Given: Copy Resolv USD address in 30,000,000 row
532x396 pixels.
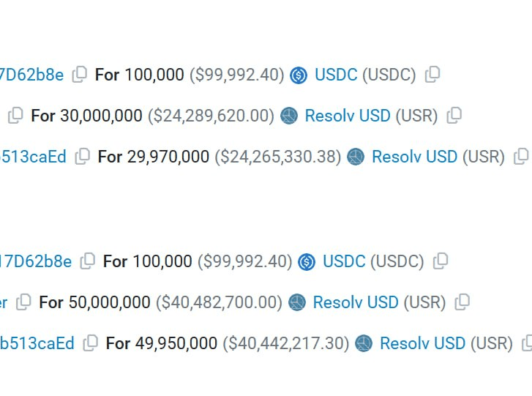Looking at the screenshot, I should tap(454, 115).
